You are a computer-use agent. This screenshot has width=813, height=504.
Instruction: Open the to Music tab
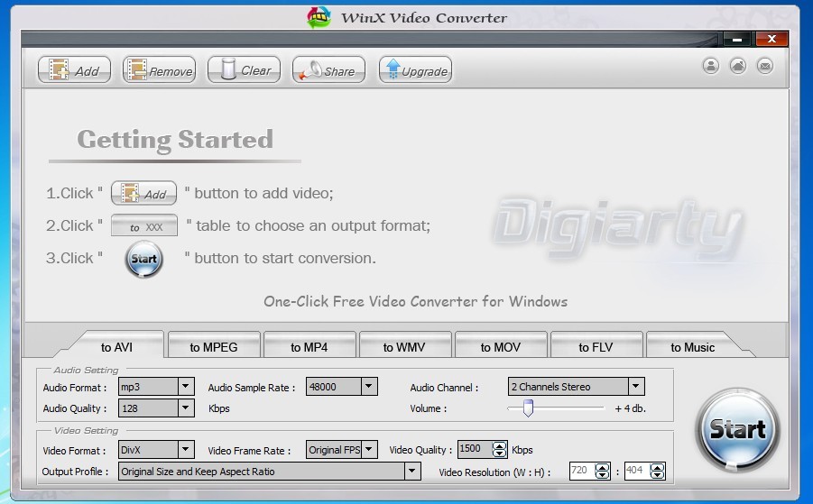692,347
